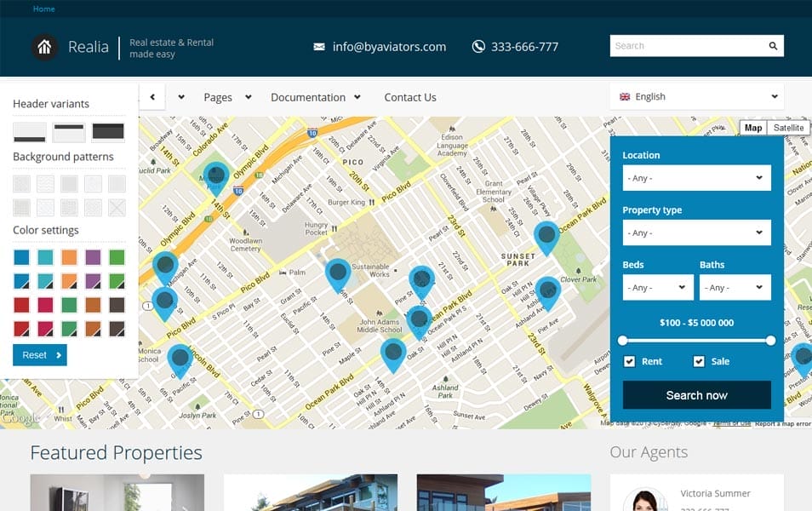
Task: Toggle the Sale checkbox
Action: 699,361
